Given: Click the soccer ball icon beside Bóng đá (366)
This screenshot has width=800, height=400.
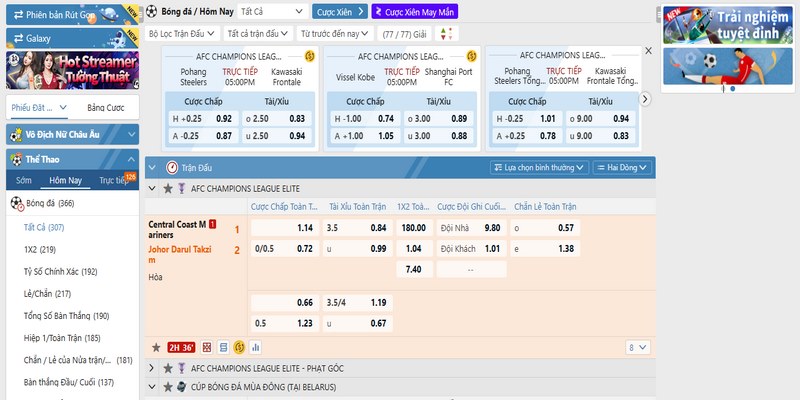Looking at the screenshot, I should click(x=16, y=203).
